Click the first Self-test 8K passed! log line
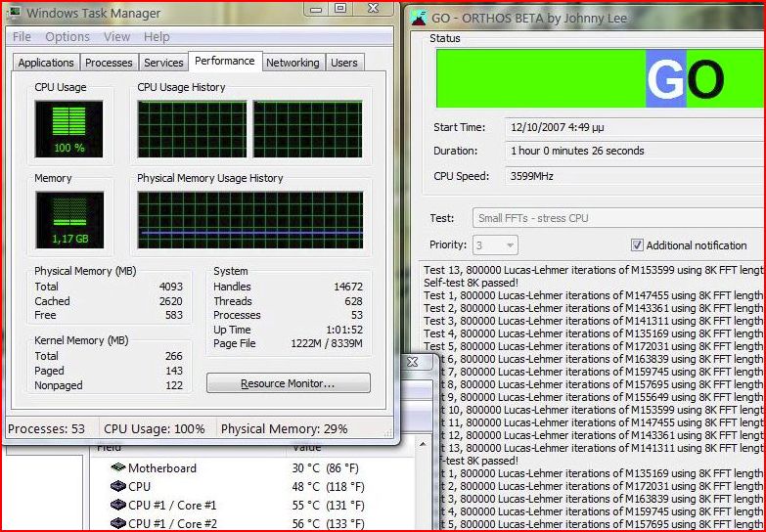Screen dimensions: 766x532 click(x=471, y=283)
